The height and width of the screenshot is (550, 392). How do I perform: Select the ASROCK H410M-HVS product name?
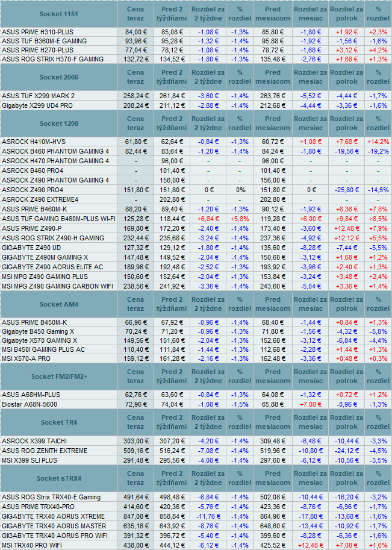pyautogui.click(x=34, y=142)
